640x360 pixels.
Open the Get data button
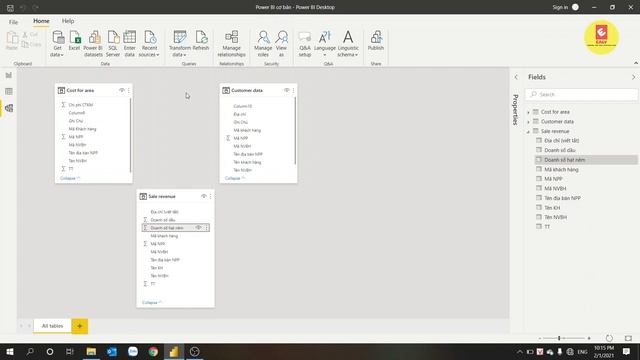[x=57, y=44]
